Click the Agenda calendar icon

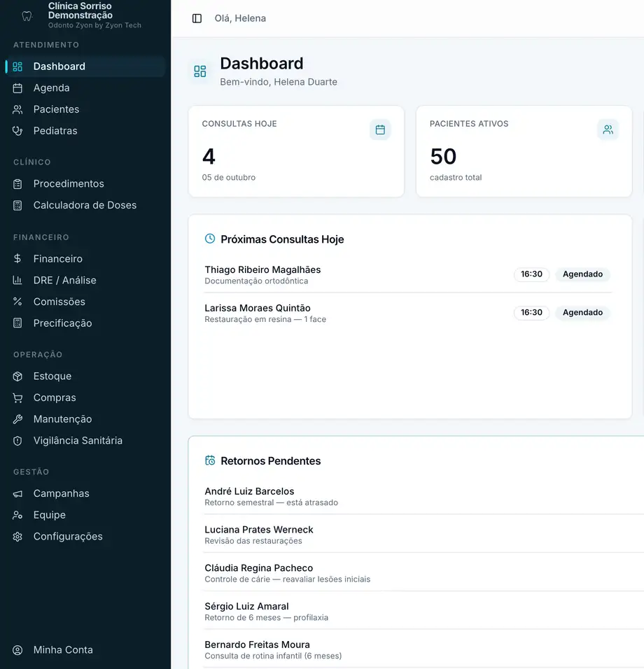click(x=17, y=88)
